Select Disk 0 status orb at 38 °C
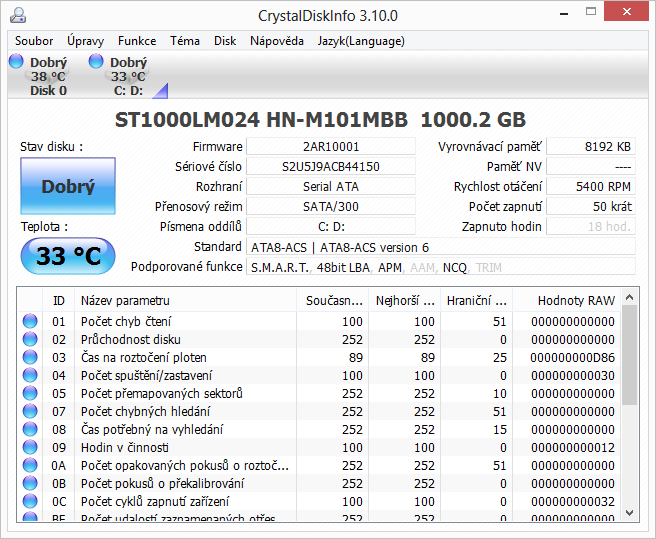Screen dimensions: 656x539 [16, 62]
